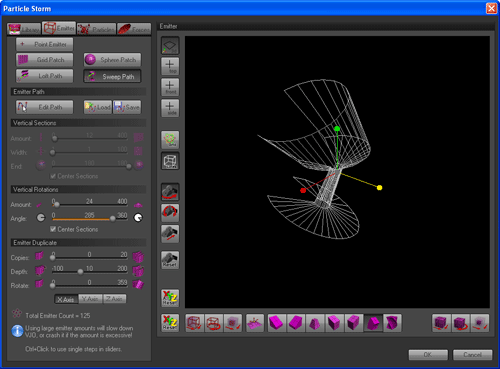The width and height of the screenshot is (500, 369).
Task: Choose the twisted magenta shape
Action: coord(392,323)
